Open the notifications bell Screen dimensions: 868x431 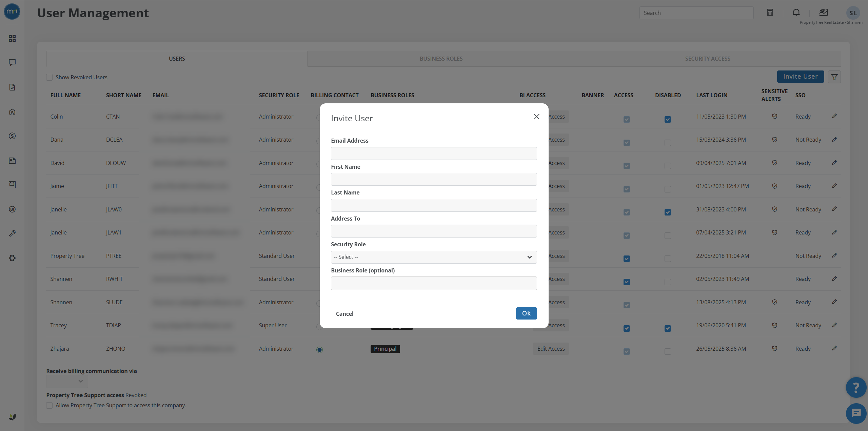coord(796,13)
